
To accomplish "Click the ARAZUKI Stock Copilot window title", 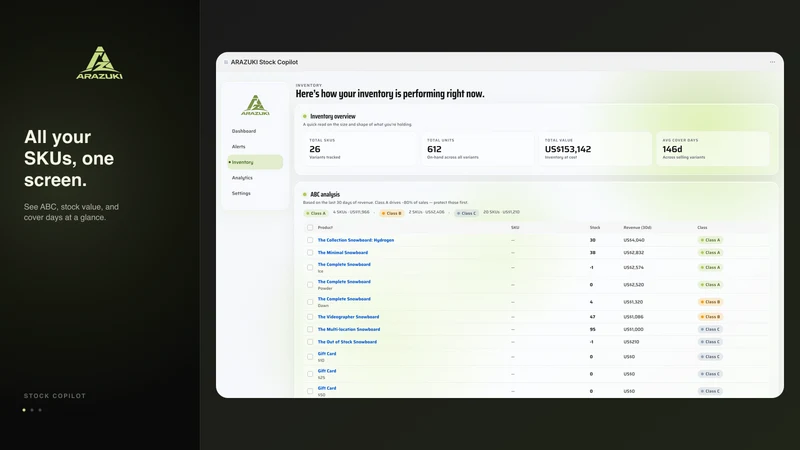I will 264,62.
